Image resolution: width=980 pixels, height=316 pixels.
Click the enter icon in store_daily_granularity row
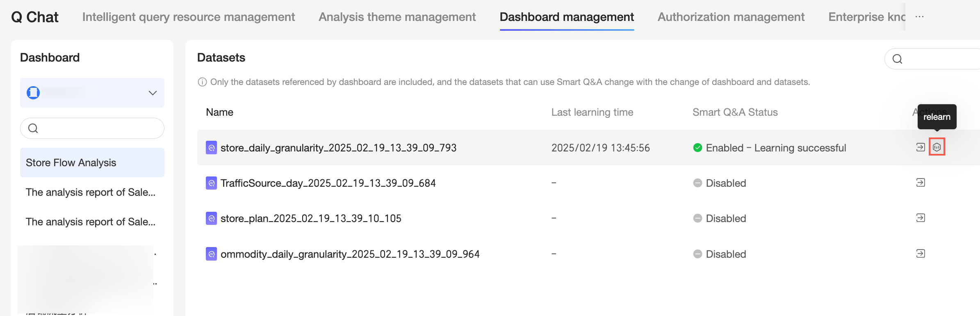(x=921, y=147)
